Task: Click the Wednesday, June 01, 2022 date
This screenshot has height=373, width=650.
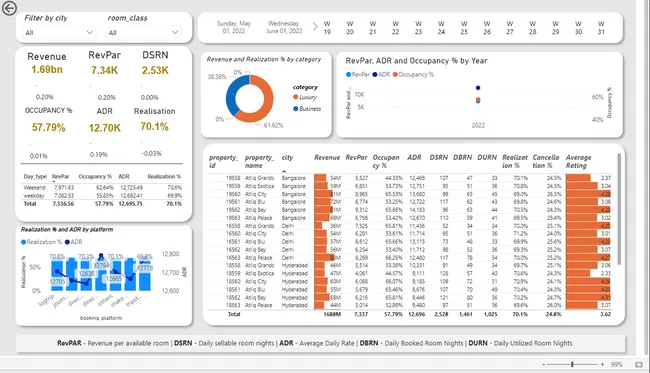Action: coord(284,27)
